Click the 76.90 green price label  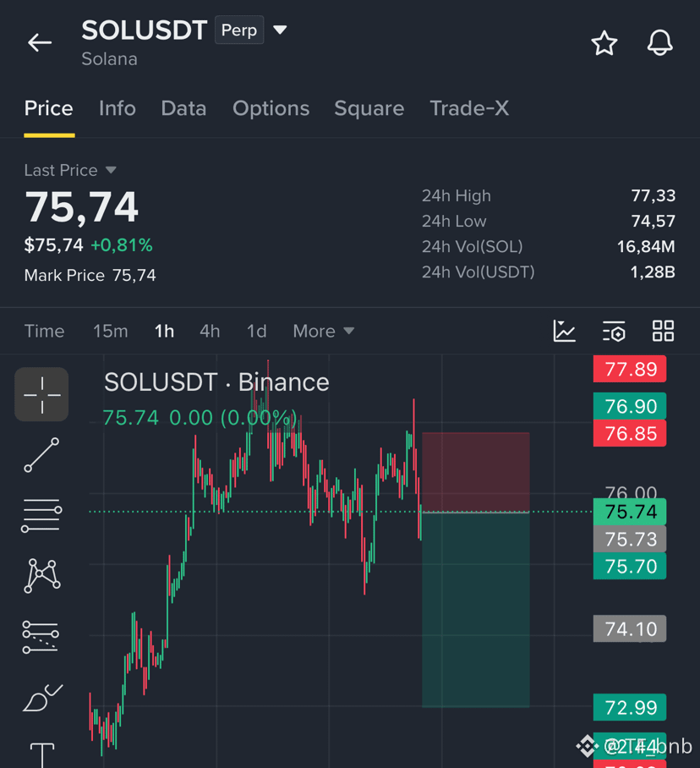pos(630,406)
